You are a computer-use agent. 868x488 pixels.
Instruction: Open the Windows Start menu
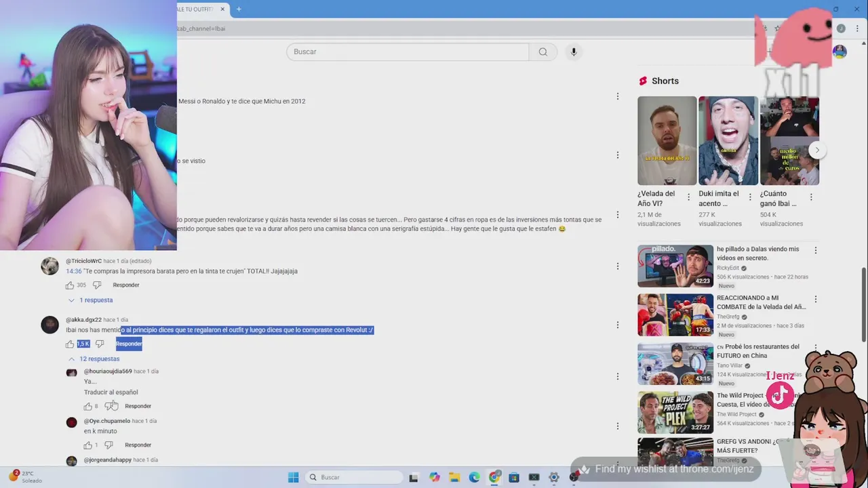(x=293, y=477)
